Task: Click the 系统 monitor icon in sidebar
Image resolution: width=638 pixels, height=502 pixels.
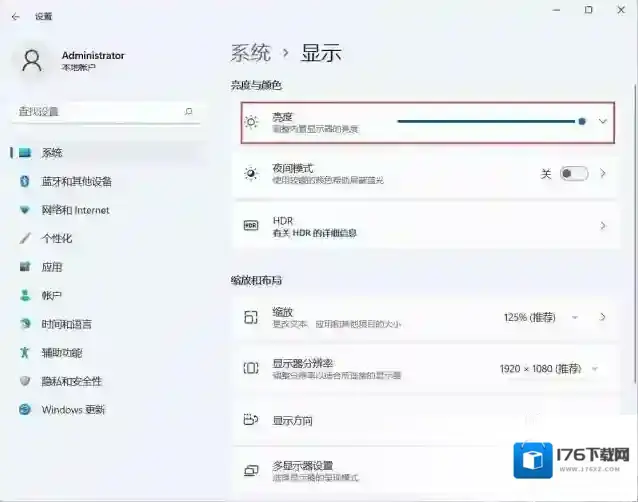Action: tap(25, 153)
